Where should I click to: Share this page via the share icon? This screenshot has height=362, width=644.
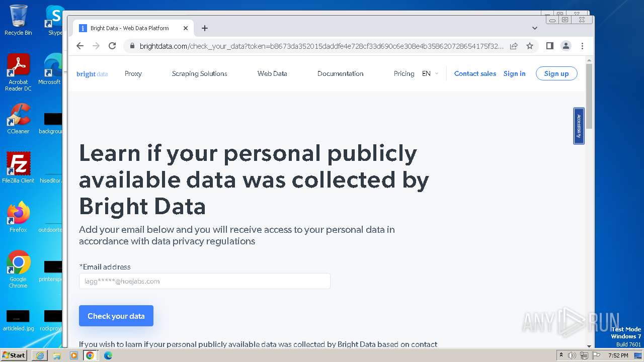tap(514, 46)
